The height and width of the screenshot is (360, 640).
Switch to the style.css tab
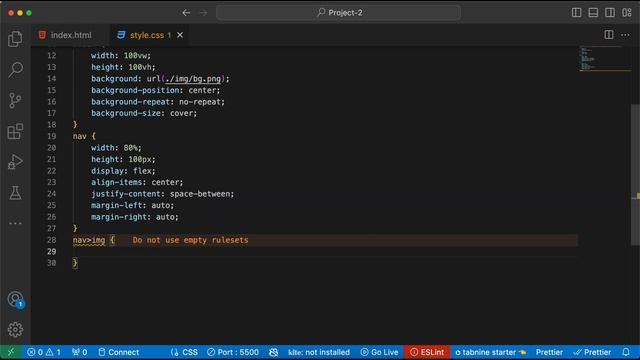pyautogui.click(x=147, y=35)
